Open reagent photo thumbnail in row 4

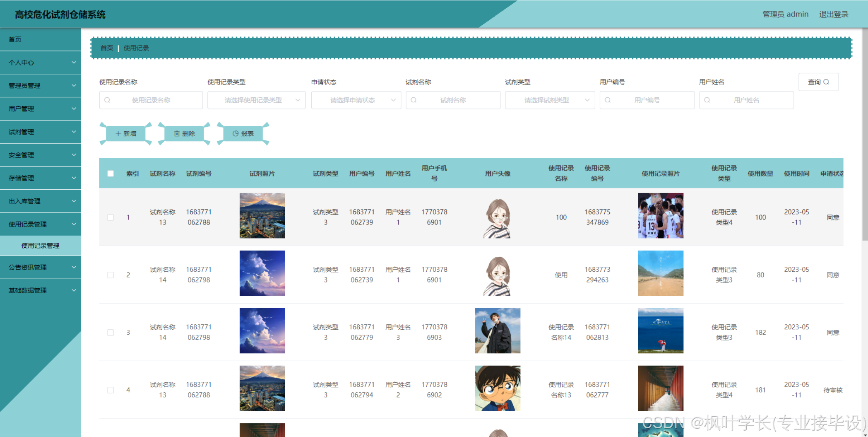click(x=262, y=388)
